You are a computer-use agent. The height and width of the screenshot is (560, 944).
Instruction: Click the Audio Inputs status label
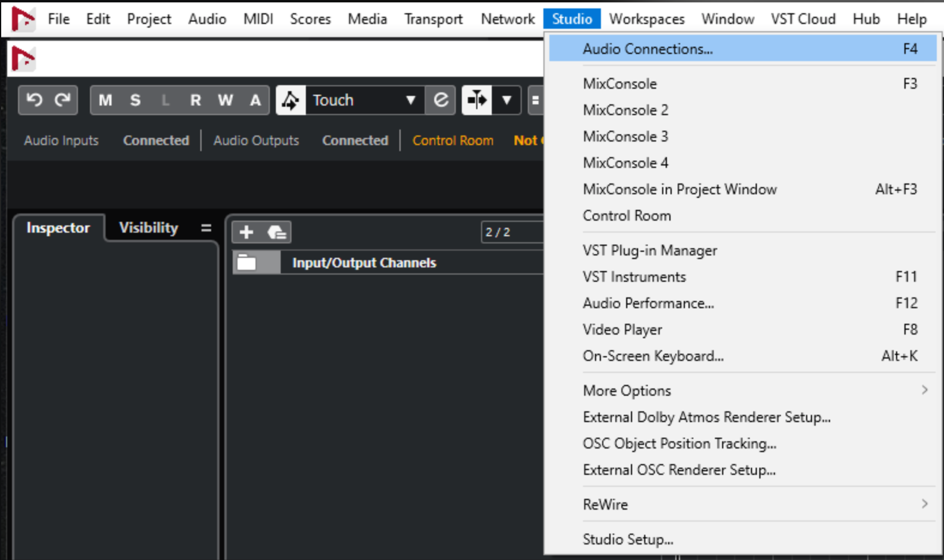(x=61, y=140)
